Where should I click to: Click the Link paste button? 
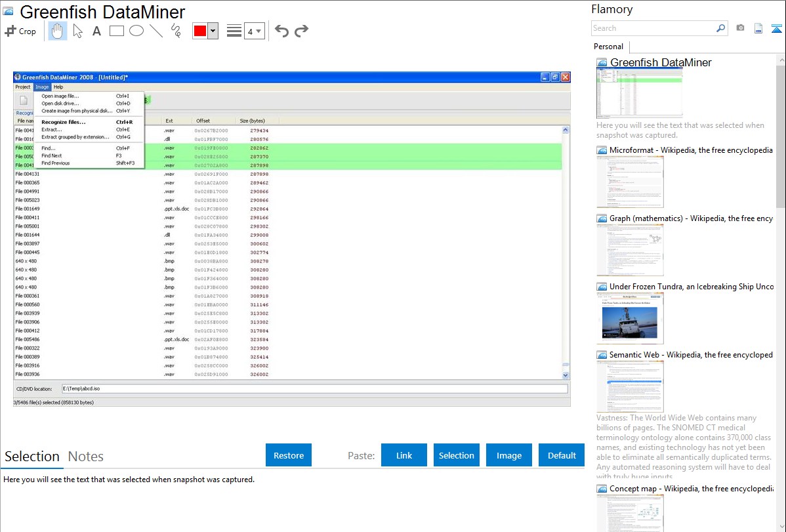[x=404, y=455]
